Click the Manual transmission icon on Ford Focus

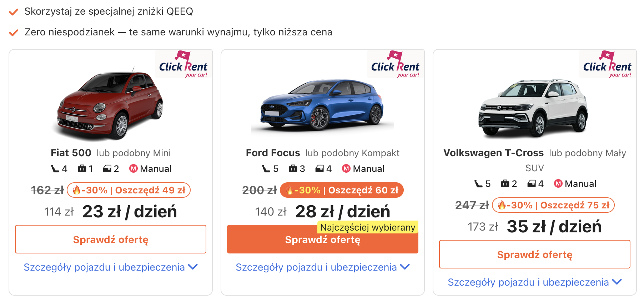346,169
